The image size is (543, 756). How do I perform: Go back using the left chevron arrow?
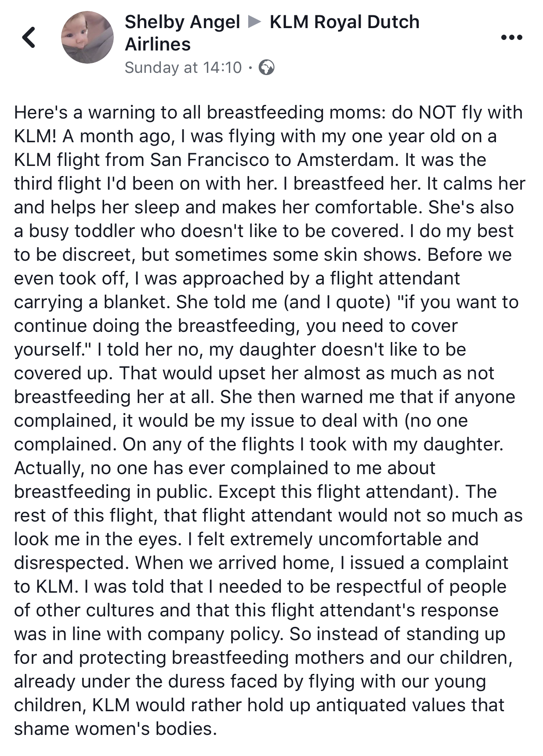tap(29, 37)
